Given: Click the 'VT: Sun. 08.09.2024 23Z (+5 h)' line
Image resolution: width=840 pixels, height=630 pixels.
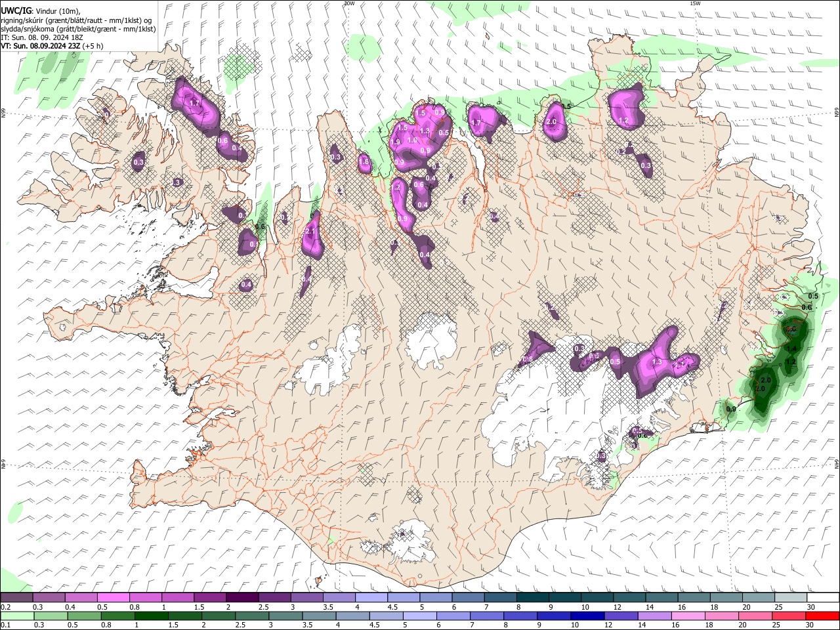Looking at the screenshot, I should 52,46.
